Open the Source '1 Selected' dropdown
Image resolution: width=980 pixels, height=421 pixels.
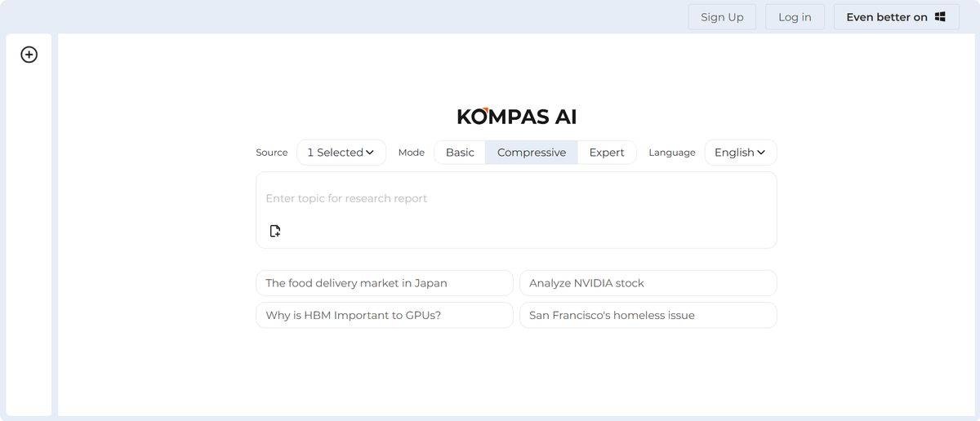coord(341,153)
